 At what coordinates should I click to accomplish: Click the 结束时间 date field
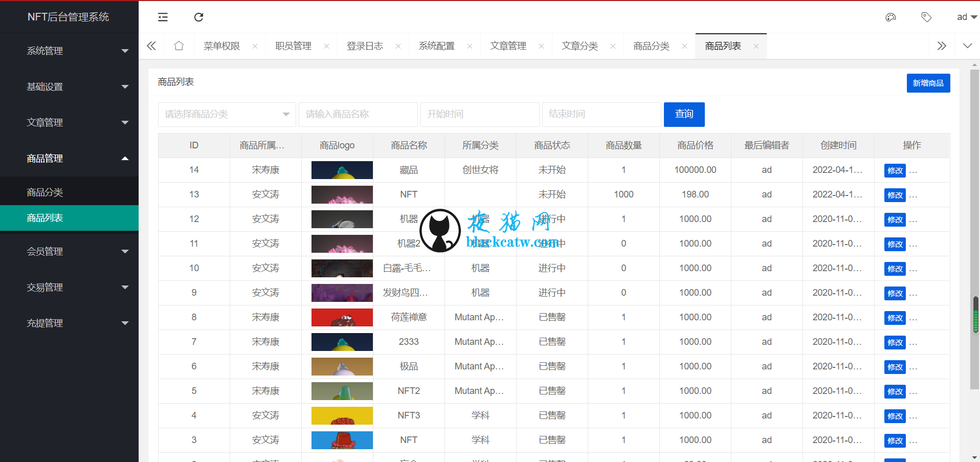click(x=602, y=114)
